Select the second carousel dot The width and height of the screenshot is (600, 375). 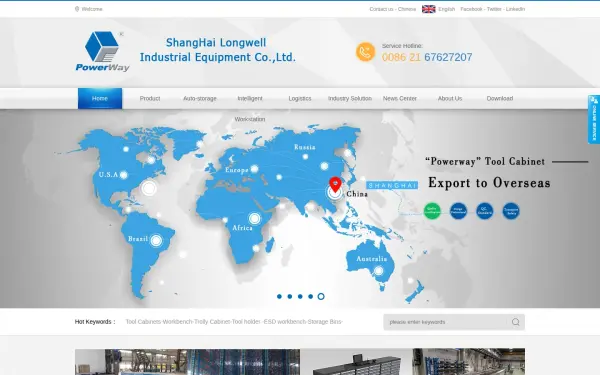point(290,297)
